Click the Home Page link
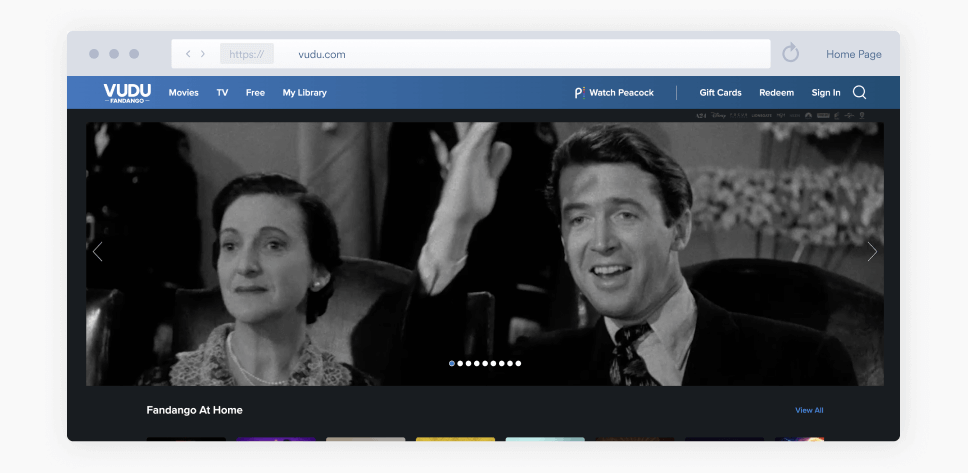Image resolution: width=968 pixels, height=473 pixels. click(x=854, y=54)
